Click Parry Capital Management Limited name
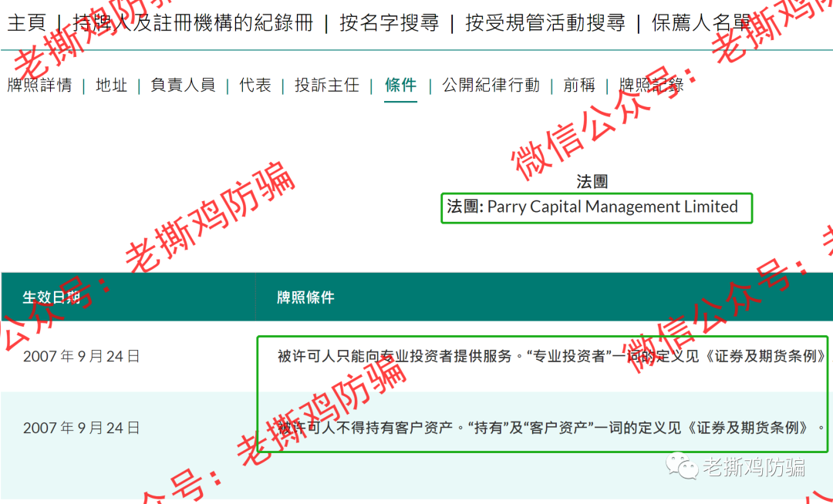The width and height of the screenshot is (833, 504). tap(612, 207)
